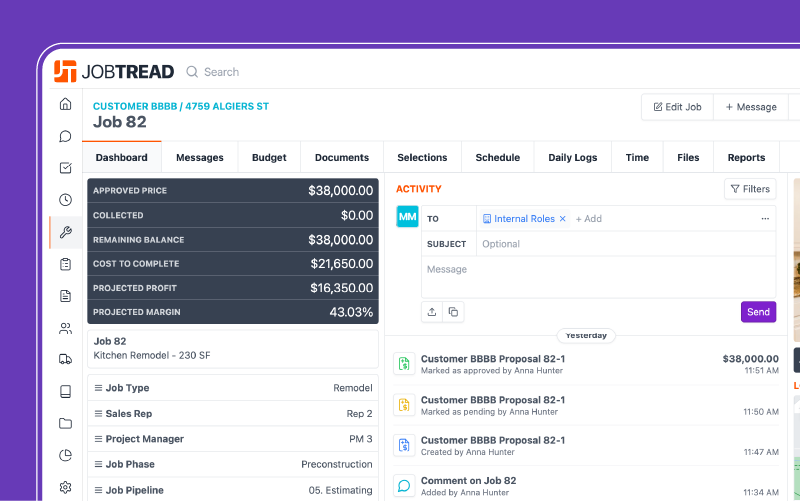Select the Jobs wrench sidebar icon
Image resolution: width=800 pixels, height=501 pixels.
(x=65, y=232)
